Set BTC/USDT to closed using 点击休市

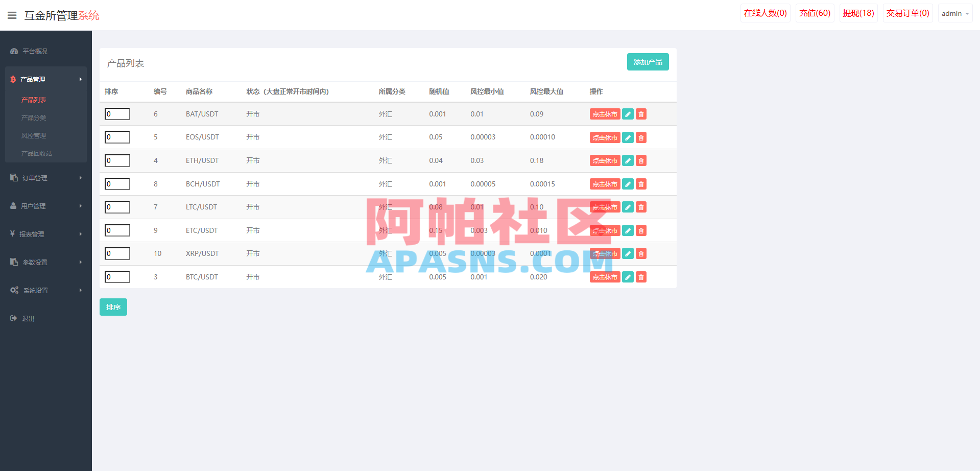[605, 277]
